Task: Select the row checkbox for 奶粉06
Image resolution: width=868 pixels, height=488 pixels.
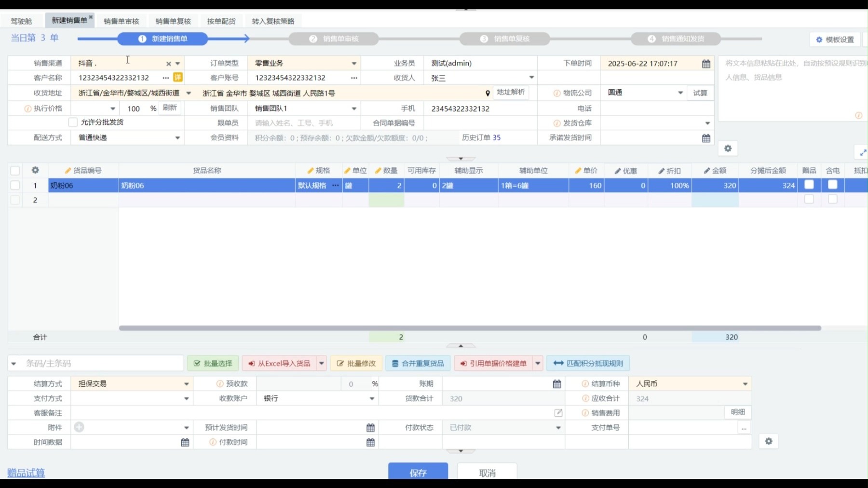Action: 15,185
